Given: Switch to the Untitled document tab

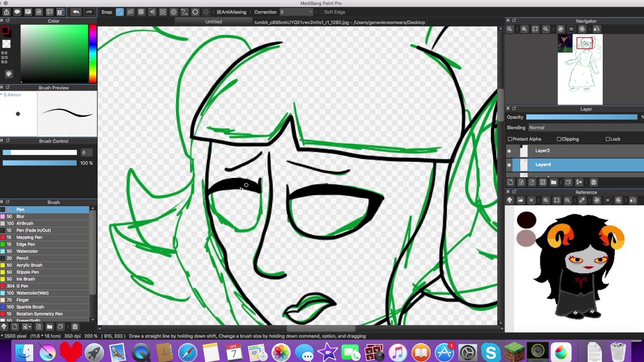Looking at the screenshot, I should click(213, 22).
